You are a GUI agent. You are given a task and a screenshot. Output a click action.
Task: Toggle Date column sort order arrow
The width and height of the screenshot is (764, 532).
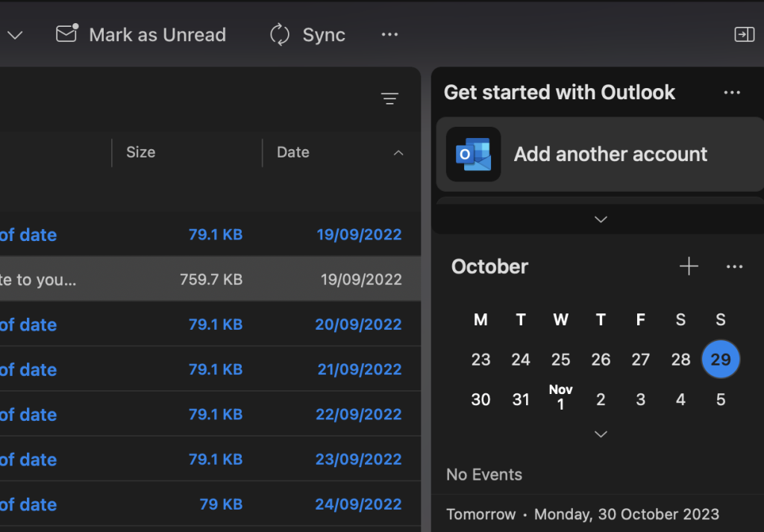(x=398, y=153)
